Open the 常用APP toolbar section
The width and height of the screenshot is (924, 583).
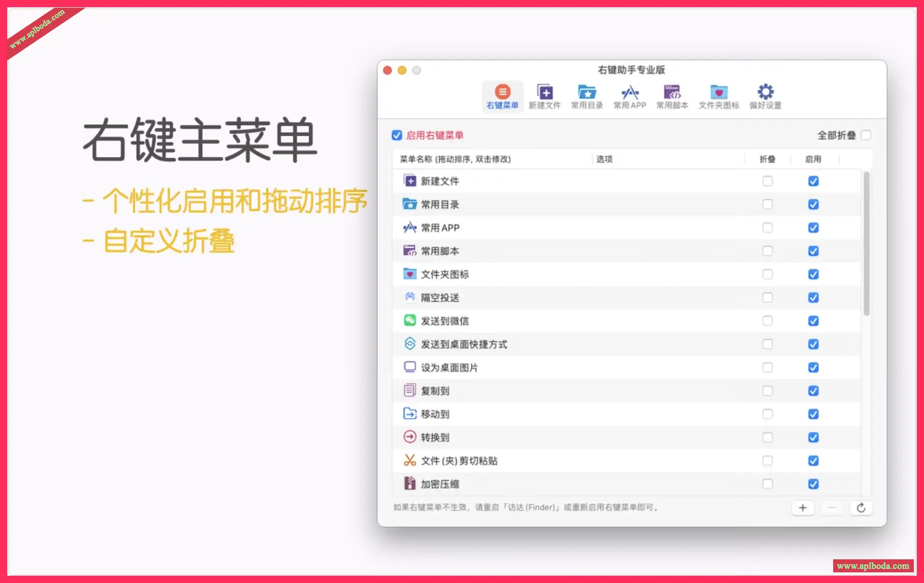coord(630,96)
